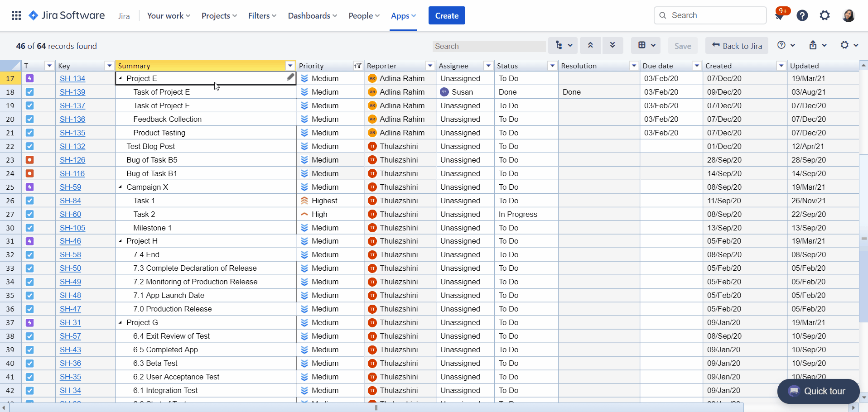The height and width of the screenshot is (412, 868).
Task: Click the Jira top search field
Action: 710,15
